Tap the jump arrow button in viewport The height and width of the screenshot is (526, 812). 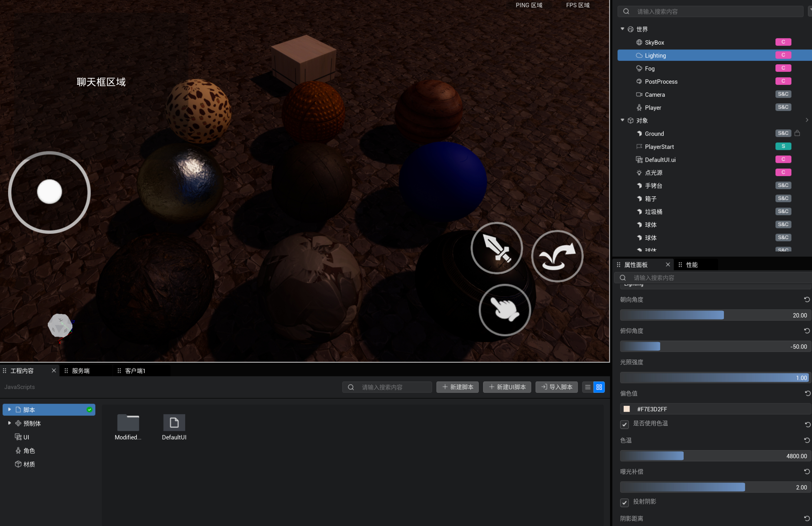coord(557,256)
